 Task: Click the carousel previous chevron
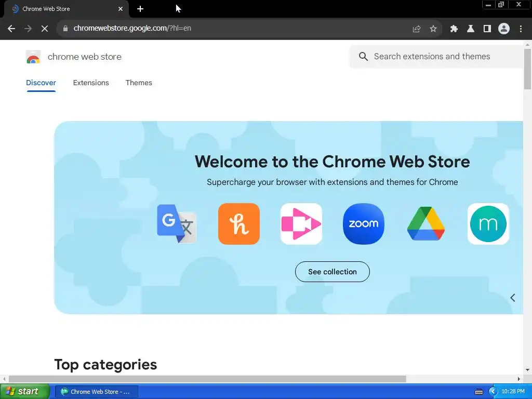coord(513,298)
